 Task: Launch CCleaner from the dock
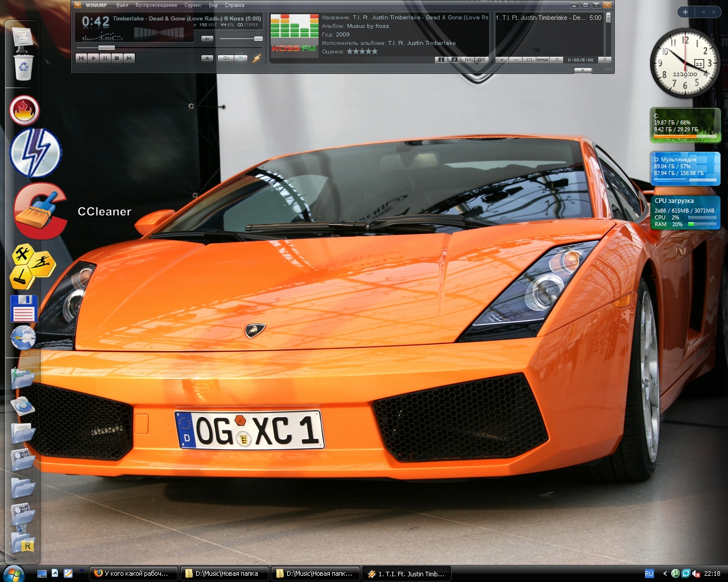(39, 211)
